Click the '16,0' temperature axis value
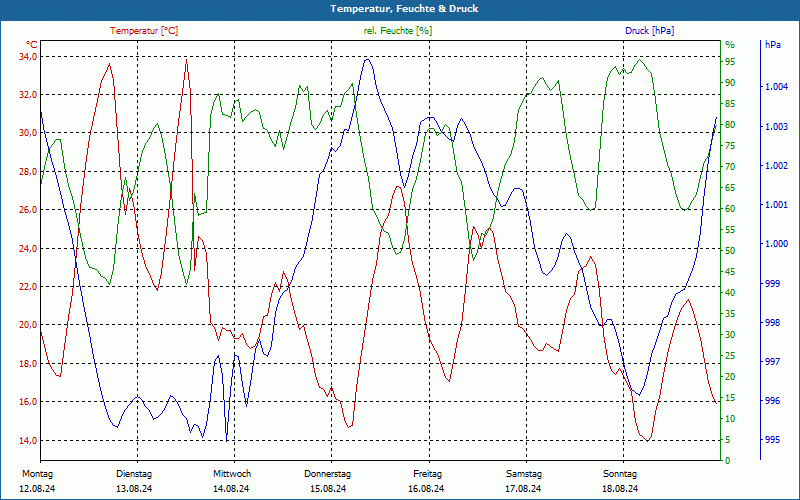 29,402
